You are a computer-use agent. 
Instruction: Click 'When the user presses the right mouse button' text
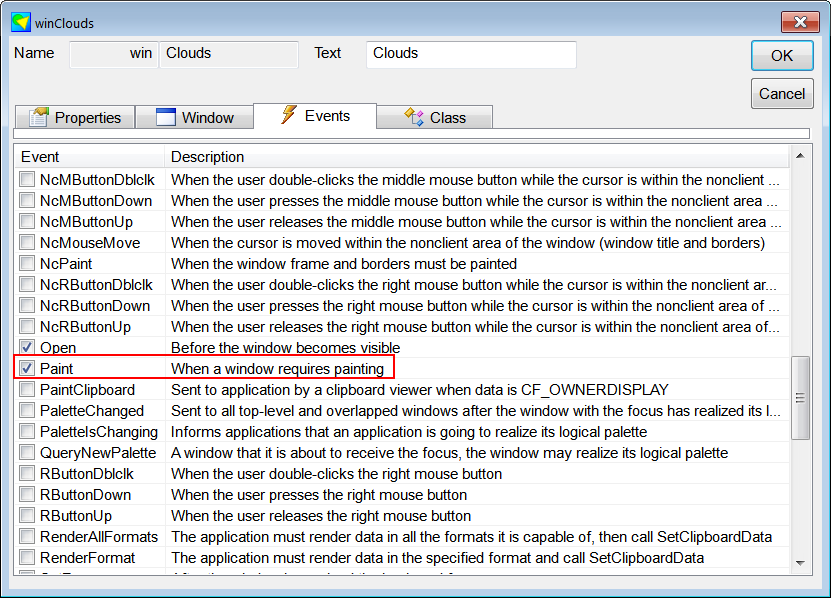tap(319, 495)
